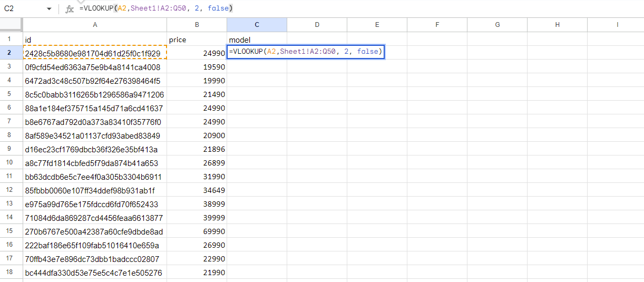The width and height of the screenshot is (644, 282).
Task: Open the Name box dropdown arrow
Action: 49,9
